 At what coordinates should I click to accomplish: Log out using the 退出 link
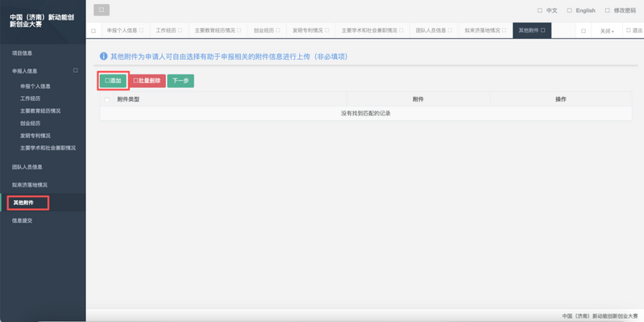[x=634, y=31]
